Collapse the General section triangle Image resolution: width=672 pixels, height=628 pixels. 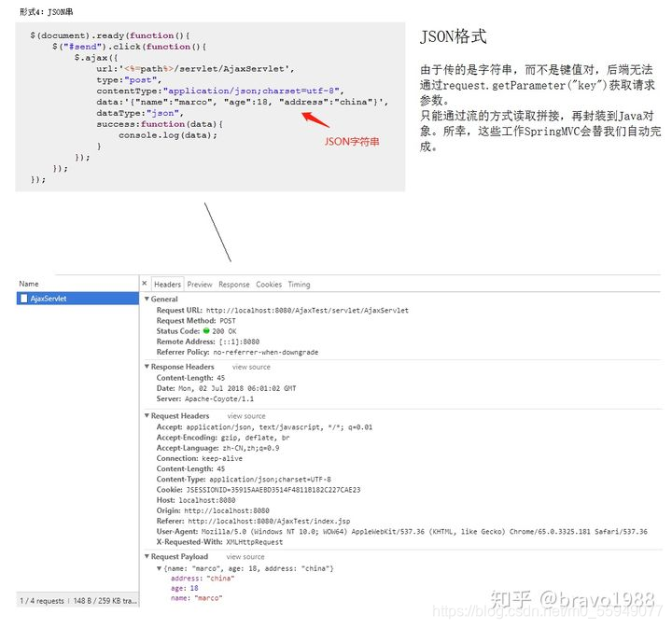(x=147, y=299)
